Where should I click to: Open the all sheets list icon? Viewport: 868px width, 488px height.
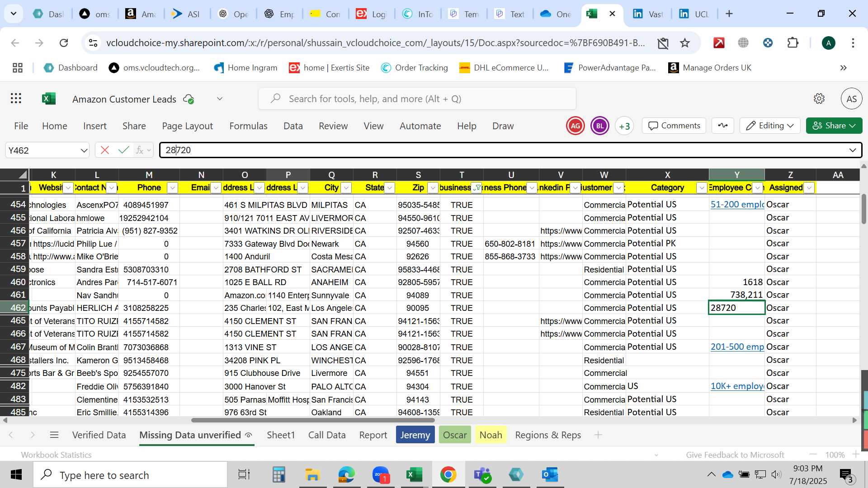[54, 435]
